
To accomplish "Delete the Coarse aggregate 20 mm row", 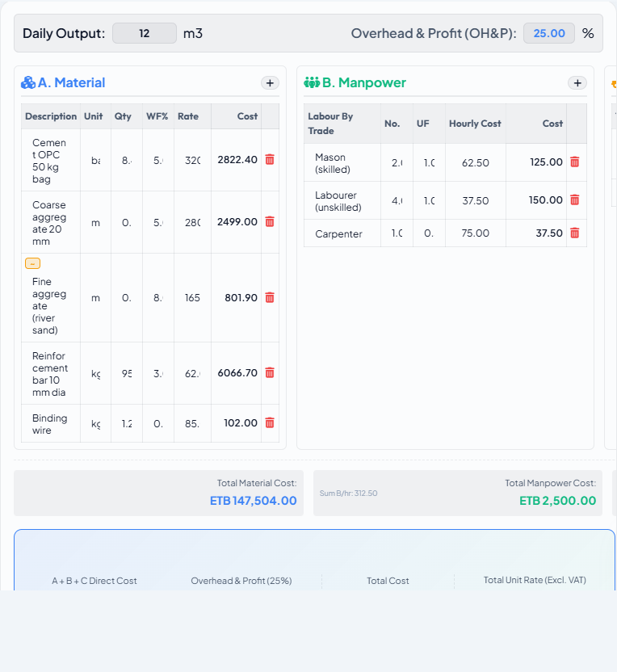I will pos(270,221).
